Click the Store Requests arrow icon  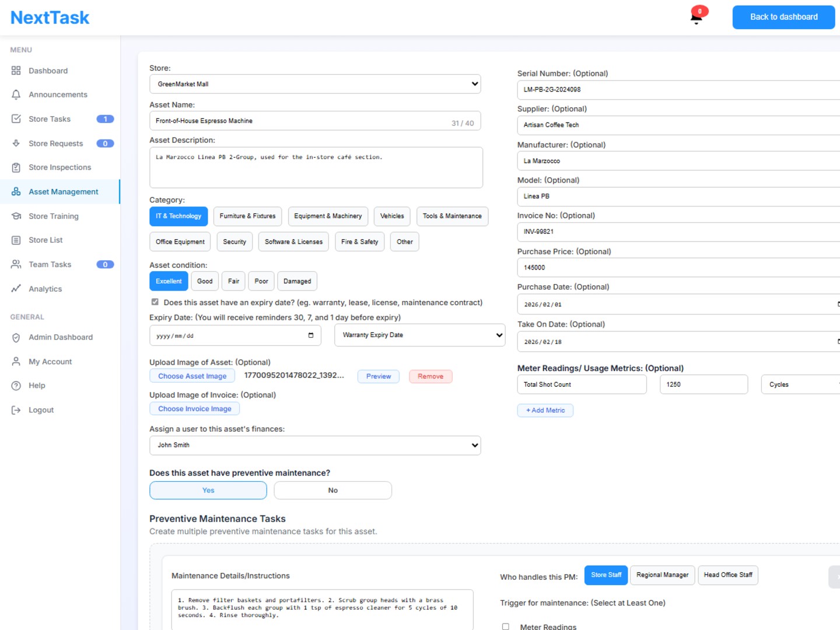(16, 143)
